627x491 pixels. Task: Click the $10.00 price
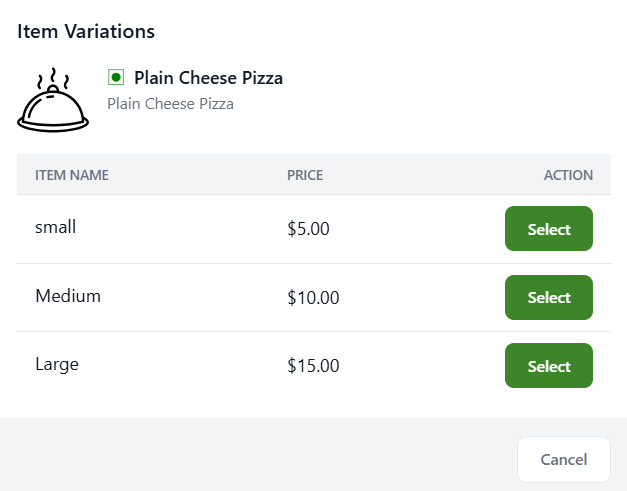tap(313, 297)
